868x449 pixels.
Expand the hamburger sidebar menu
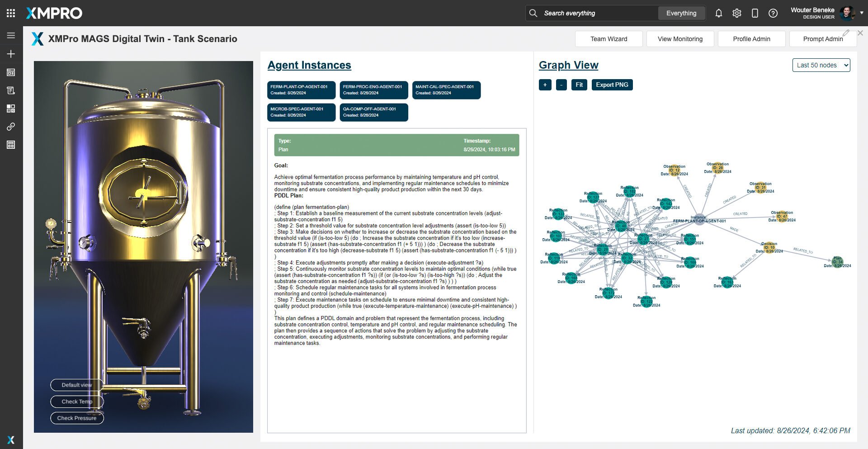pyautogui.click(x=11, y=35)
